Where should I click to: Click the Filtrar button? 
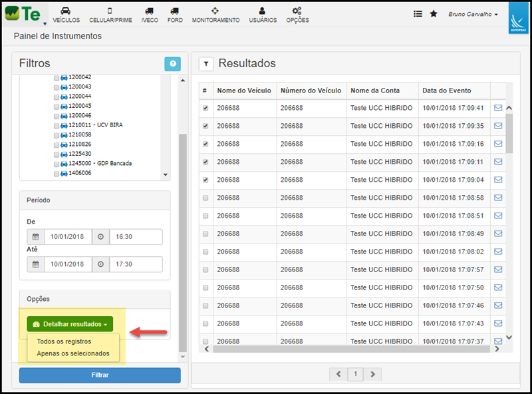tap(100, 375)
